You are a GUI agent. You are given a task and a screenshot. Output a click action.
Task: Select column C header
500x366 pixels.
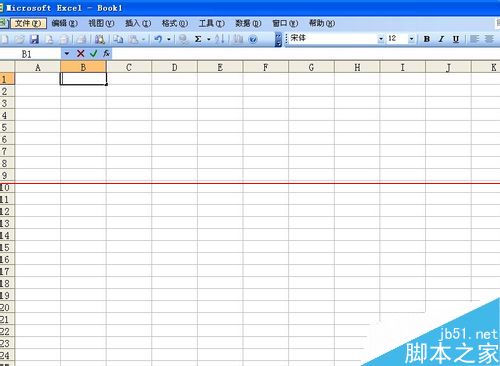coord(129,67)
